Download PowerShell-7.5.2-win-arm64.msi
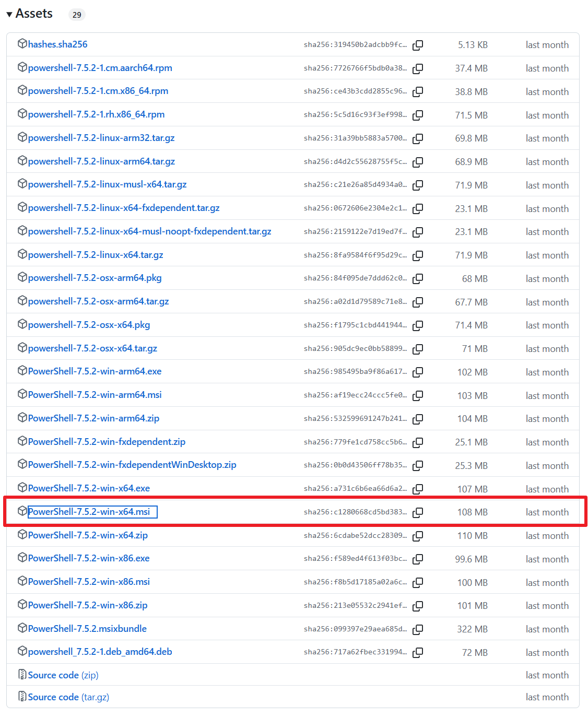 point(95,395)
